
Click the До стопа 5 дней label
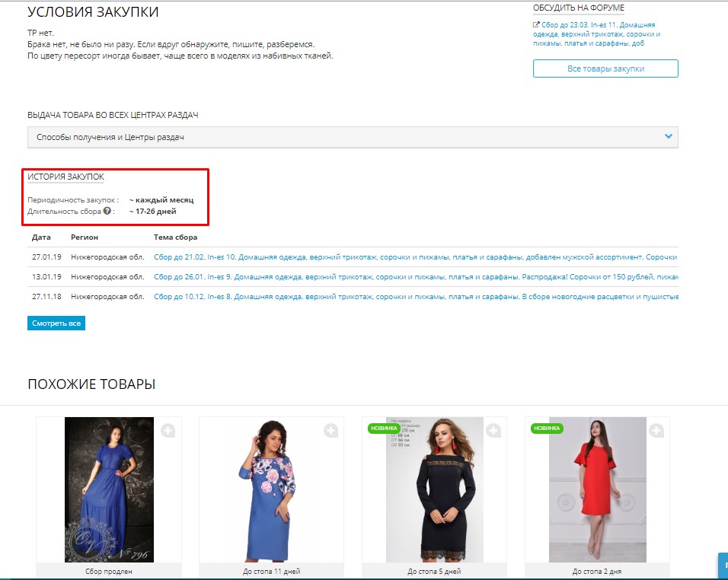(x=434, y=572)
